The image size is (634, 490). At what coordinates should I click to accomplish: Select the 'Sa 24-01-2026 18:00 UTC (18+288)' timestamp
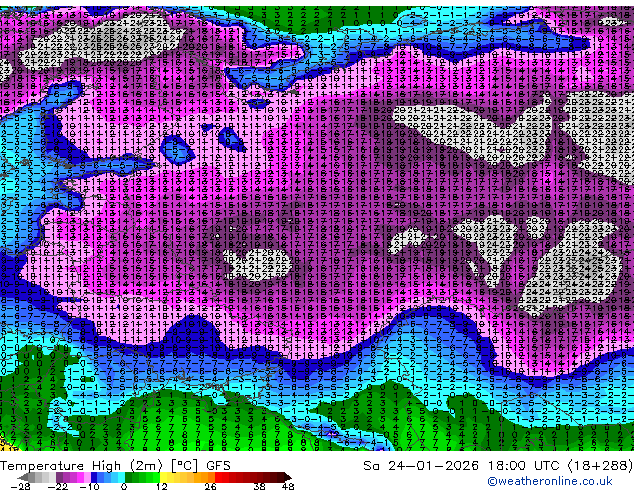[498, 465]
